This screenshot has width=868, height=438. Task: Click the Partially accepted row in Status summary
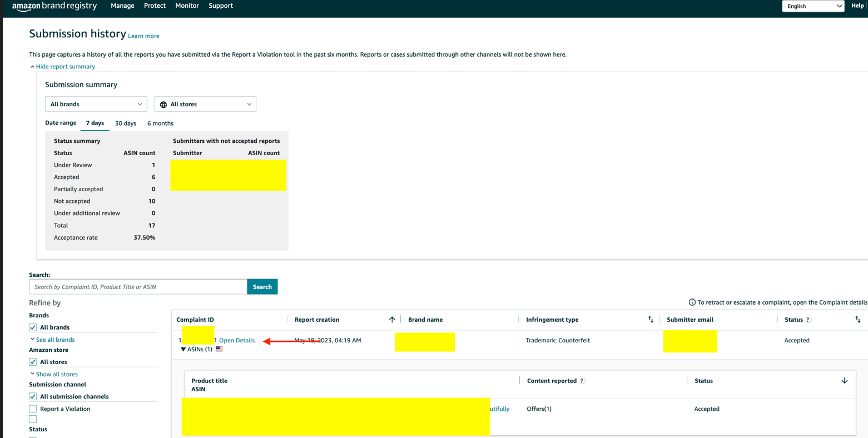(x=105, y=189)
